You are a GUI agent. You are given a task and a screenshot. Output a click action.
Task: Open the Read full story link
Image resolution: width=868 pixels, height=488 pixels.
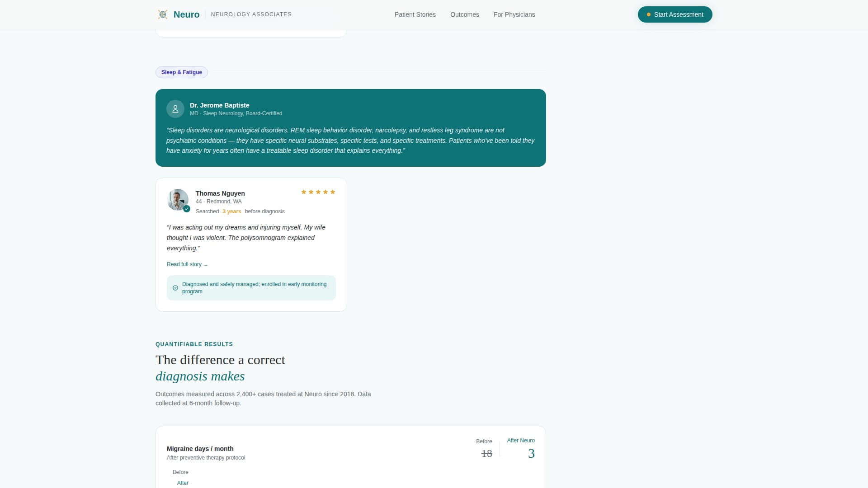[187, 264]
